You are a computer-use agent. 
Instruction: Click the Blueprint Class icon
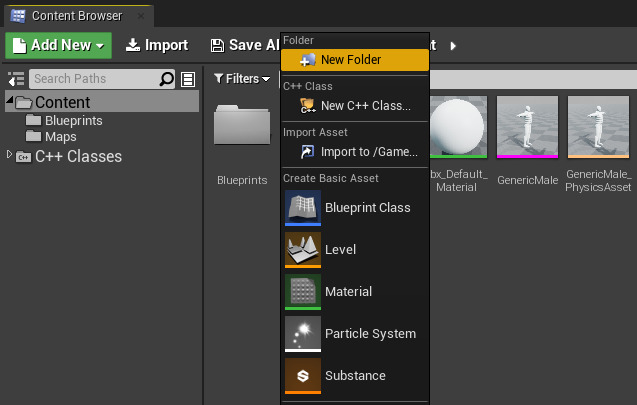303,208
